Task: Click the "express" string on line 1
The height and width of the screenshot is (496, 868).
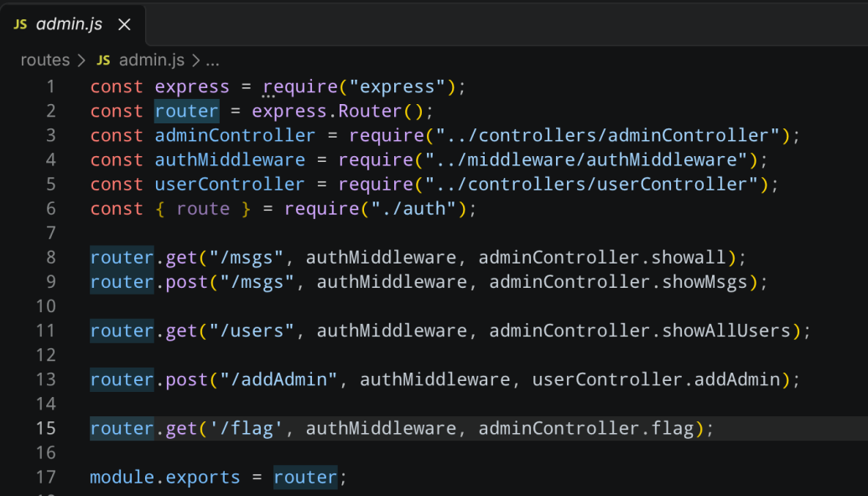Action: (x=398, y=86)
